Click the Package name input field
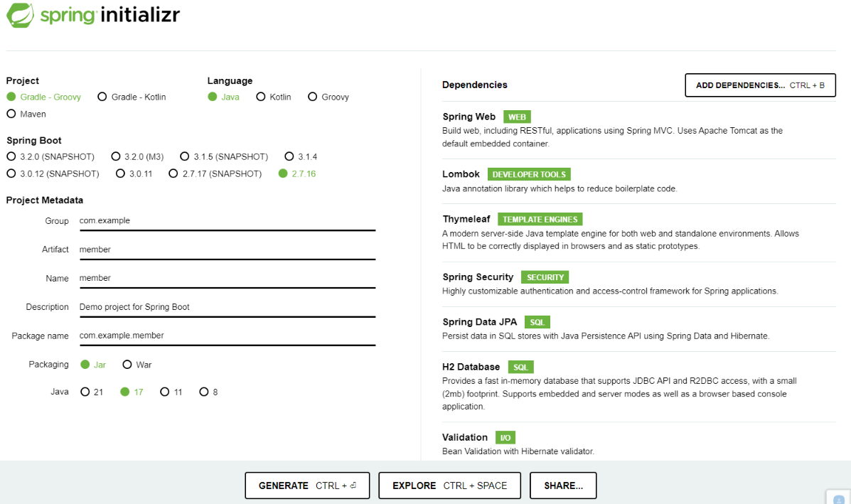This screenshot has height=504, width=851. (x=228, y=336)
